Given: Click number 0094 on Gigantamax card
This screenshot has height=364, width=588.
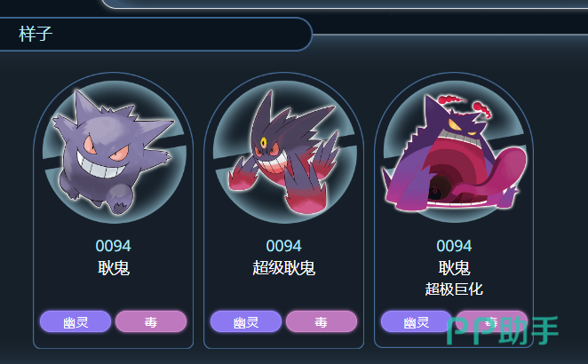Looking at the screenshot, I should 454,246.
